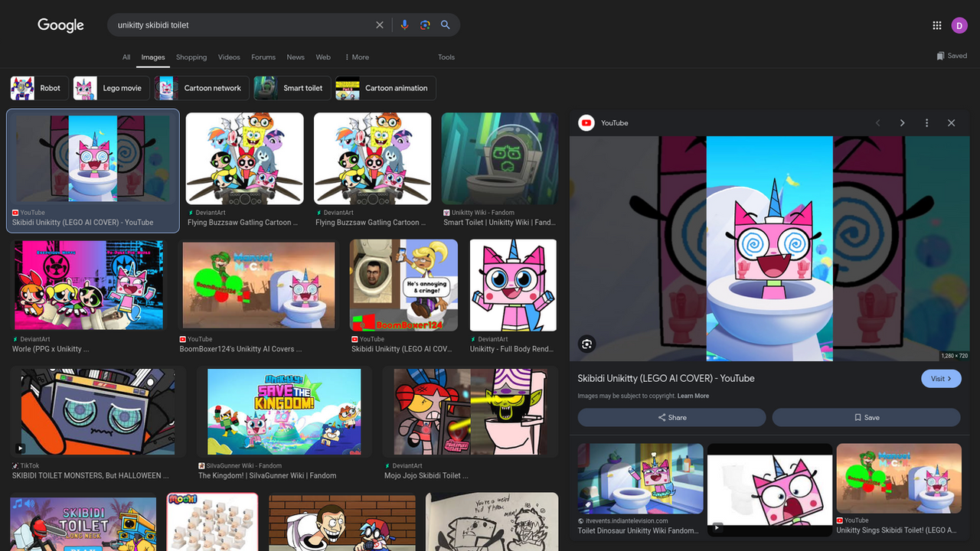This screenshot has width=980, height=551.
Task: Submit search with magnifying glass icon
Action: pos(445,25)
